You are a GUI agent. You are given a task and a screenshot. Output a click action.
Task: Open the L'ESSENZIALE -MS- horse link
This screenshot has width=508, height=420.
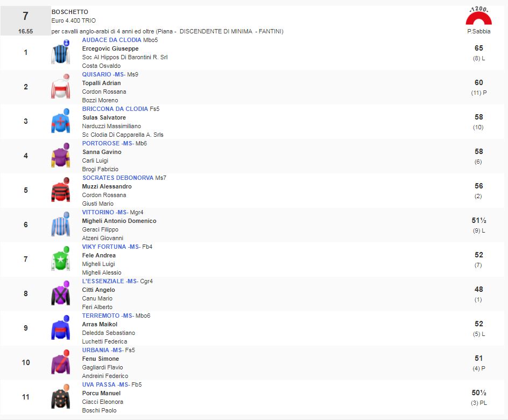click(x=109, y=281)
